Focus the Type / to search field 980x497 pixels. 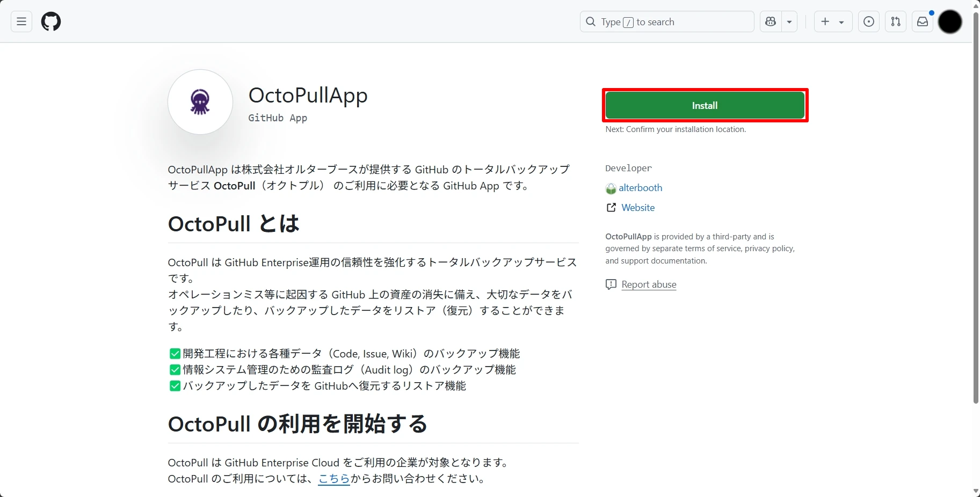[667, 22]
